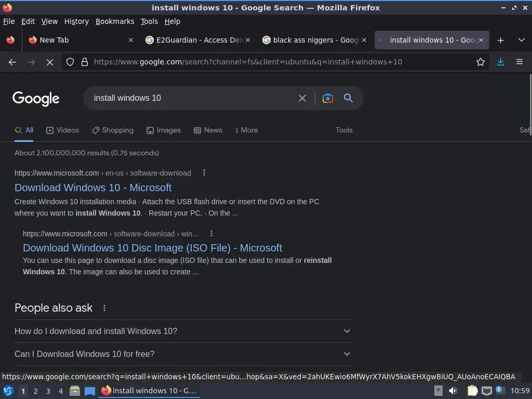532x399 pixels.
Task: Open file manager from taskbar
Action: click(x=75, y=391)
